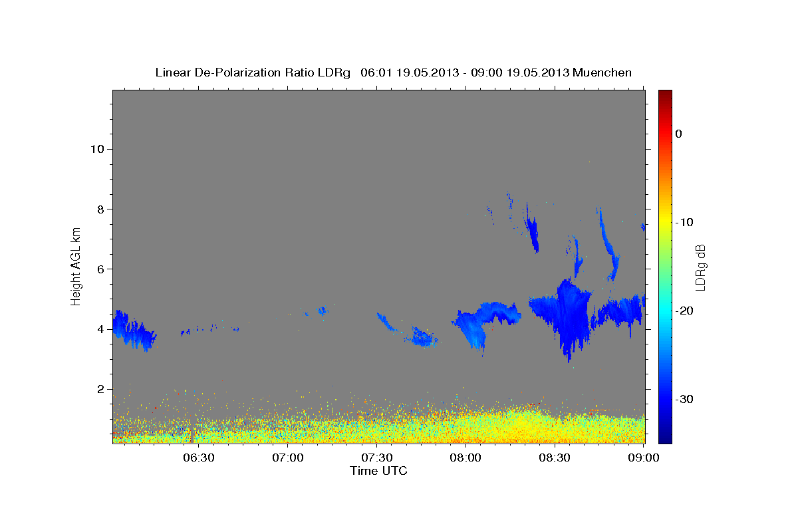Click the 09:00 time tick label
The height and width of the screenshot is (532, 798).
(x=643, y=458)
